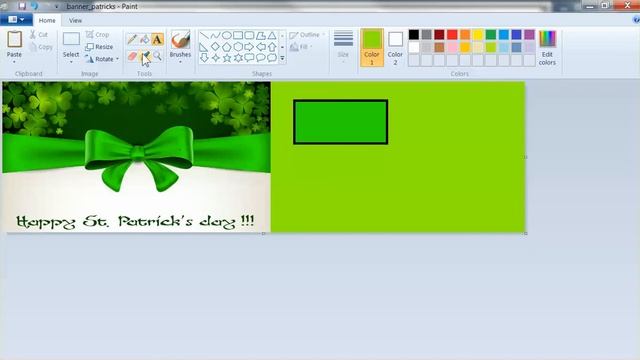The width and height of the screenshot is (640, 360).
Task: Open the blue Paint file menu button
Action: (16, 20)
